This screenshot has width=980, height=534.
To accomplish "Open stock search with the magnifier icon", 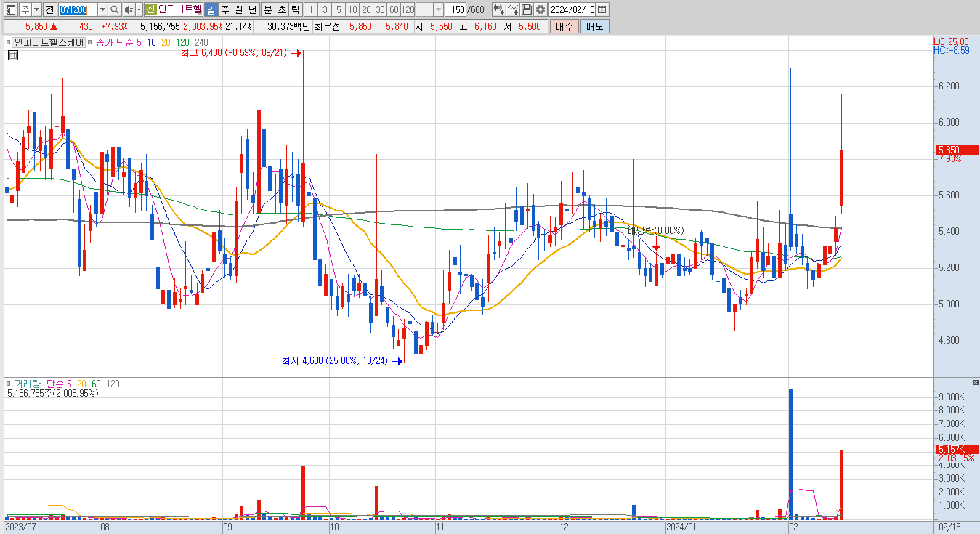I will pos(115,9).
